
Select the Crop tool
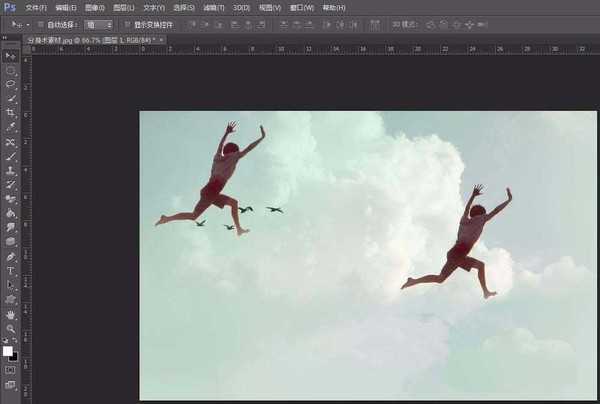click(11, 113)
